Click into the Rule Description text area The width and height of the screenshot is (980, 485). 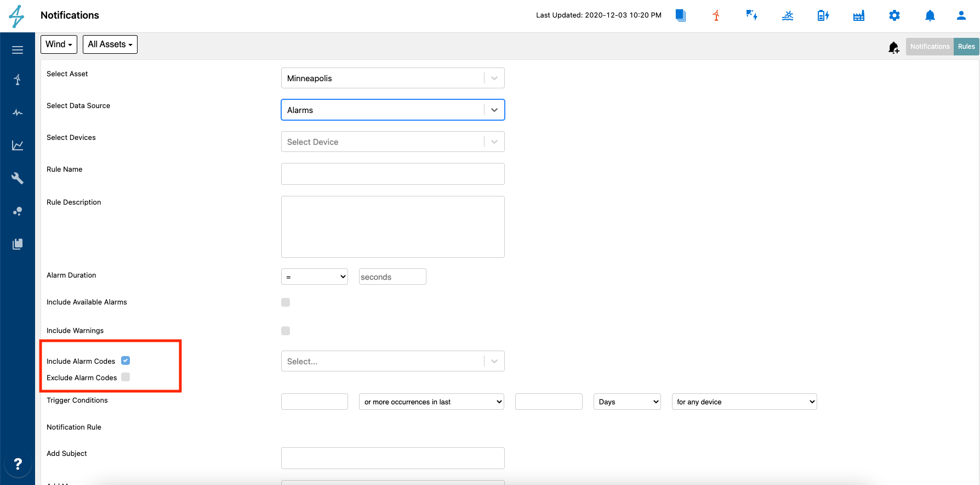[x=393, y=227]
